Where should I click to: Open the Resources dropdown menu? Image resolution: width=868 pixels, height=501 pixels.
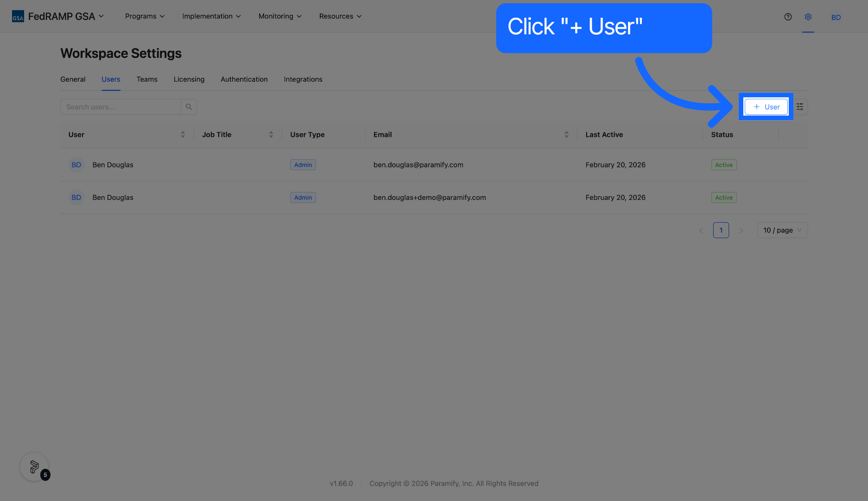(x=340, y=16)
